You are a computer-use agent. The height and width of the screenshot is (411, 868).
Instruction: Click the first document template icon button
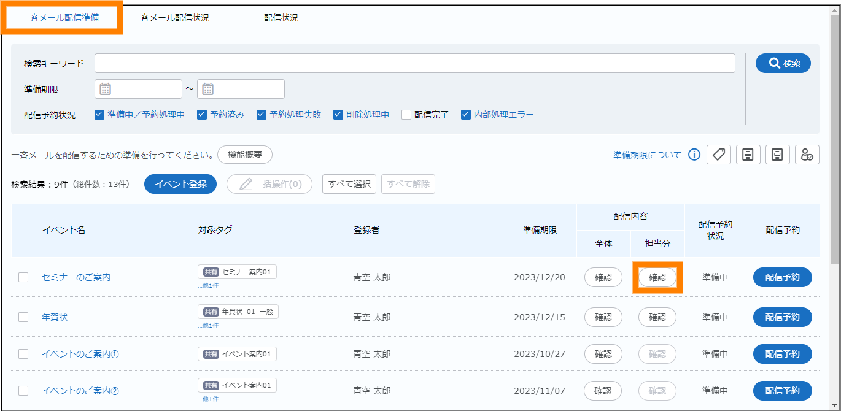[748, 155]
